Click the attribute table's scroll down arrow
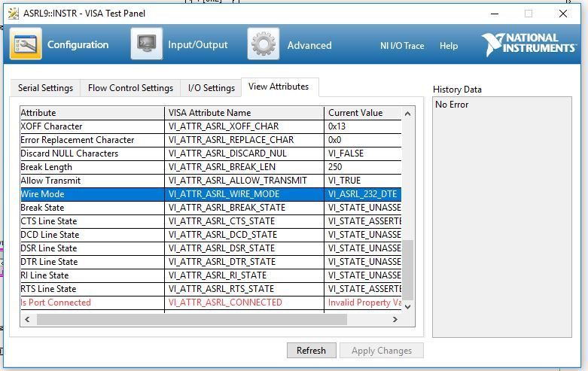Viewport: 588px width, 371px height. tap(408, 306)
